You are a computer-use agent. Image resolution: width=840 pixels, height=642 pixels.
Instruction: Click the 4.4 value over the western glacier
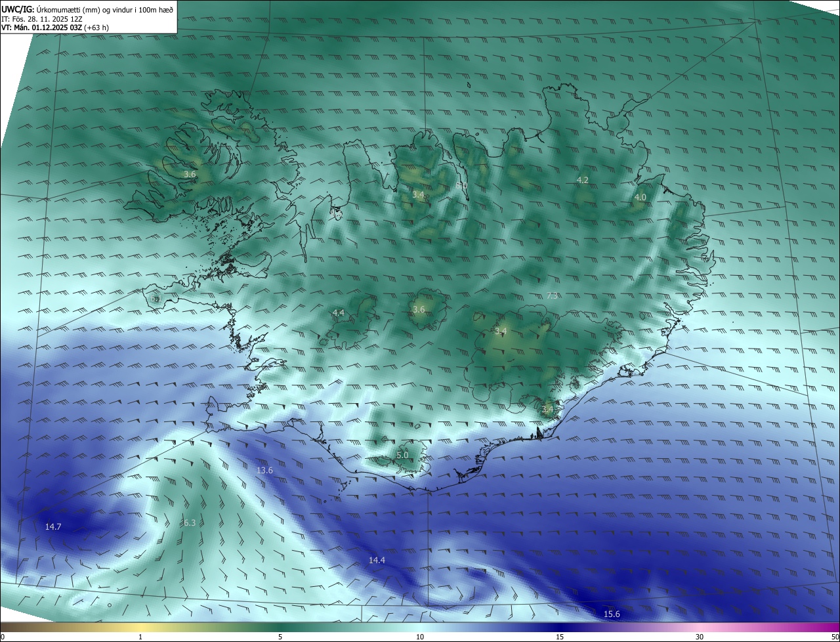click(x=338, y=313)
